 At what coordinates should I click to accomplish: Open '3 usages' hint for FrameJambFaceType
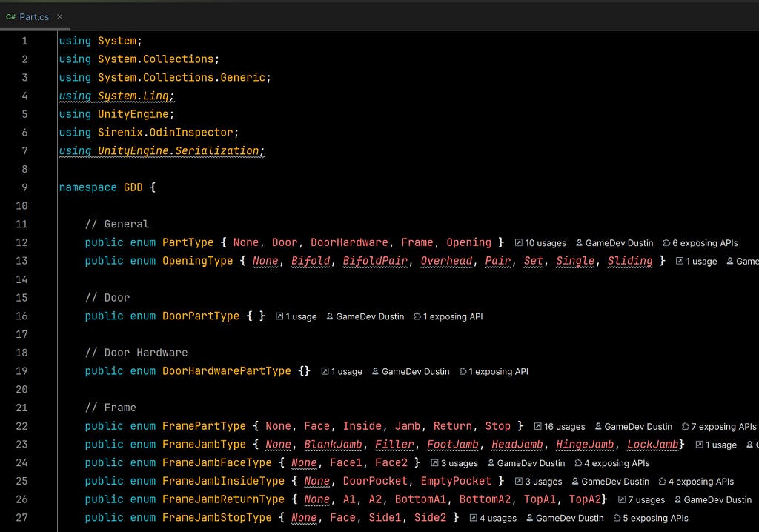click(459, 463)
